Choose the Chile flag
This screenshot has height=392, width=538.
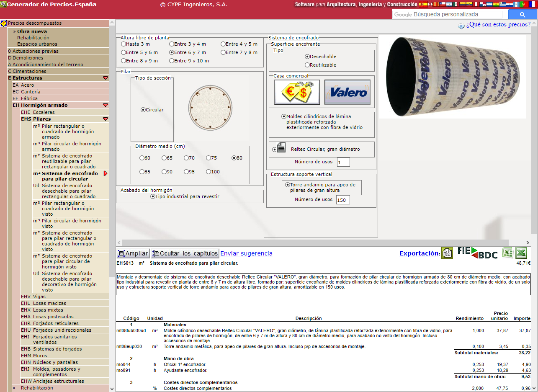443,4
